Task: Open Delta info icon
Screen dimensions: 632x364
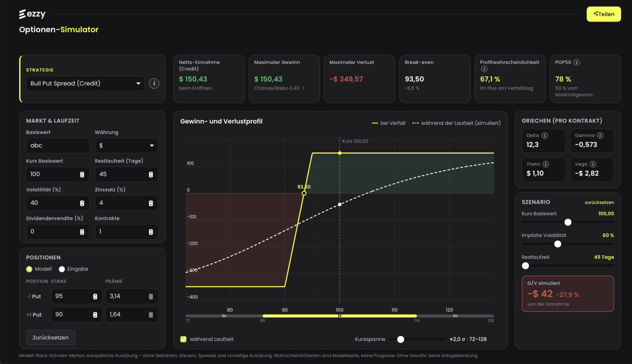Action: coord(545,135)
